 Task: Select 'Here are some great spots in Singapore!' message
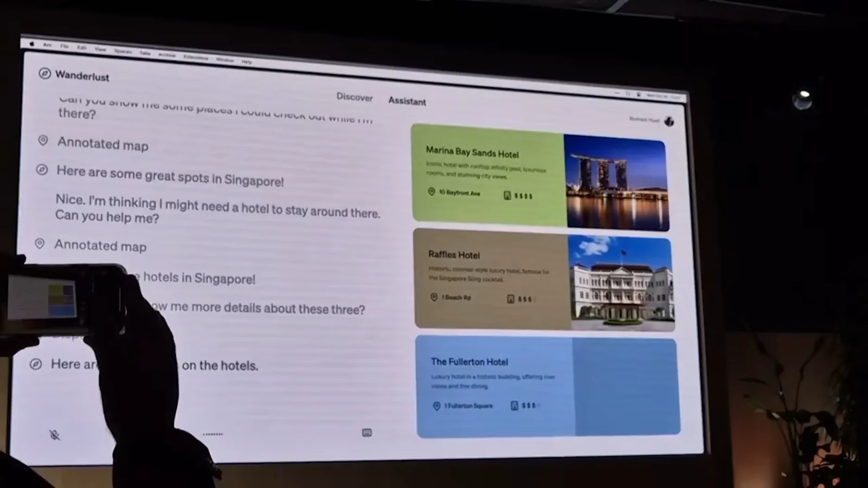click(170, 176)
